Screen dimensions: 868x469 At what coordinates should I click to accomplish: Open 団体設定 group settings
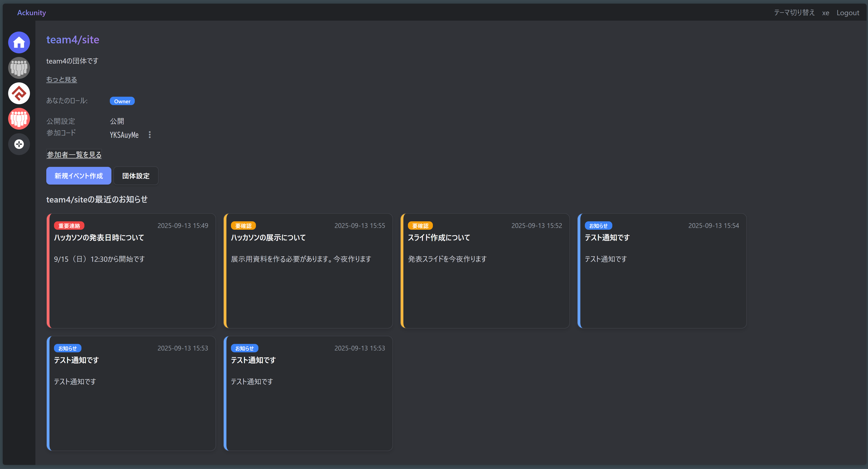136,176
